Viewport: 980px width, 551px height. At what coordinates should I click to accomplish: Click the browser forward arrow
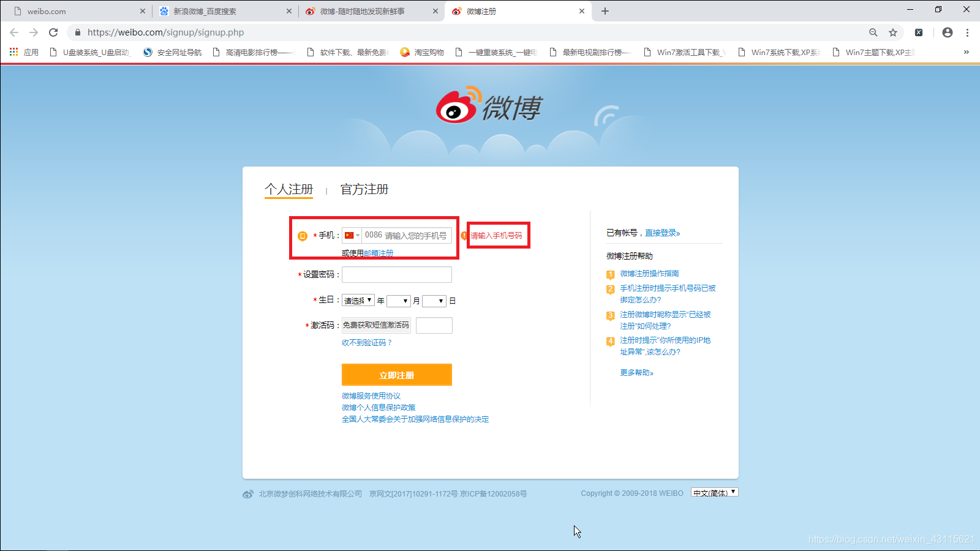coord(34,32)
